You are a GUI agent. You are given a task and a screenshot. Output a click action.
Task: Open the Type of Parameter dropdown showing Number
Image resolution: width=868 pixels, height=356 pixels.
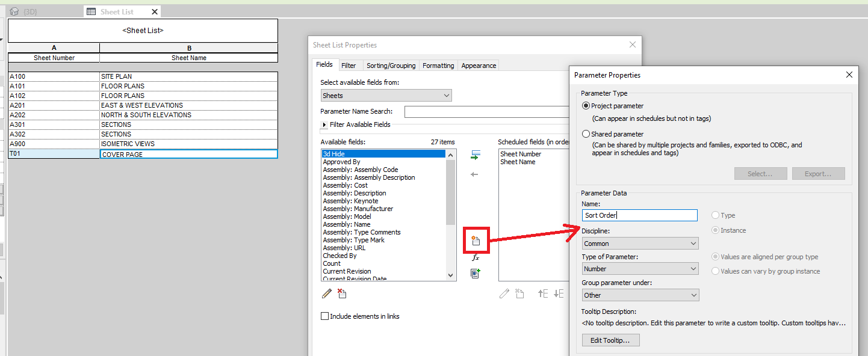640,268
